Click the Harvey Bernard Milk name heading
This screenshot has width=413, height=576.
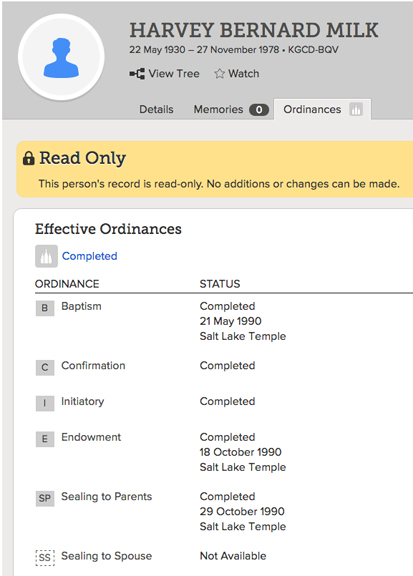[254, 30]
